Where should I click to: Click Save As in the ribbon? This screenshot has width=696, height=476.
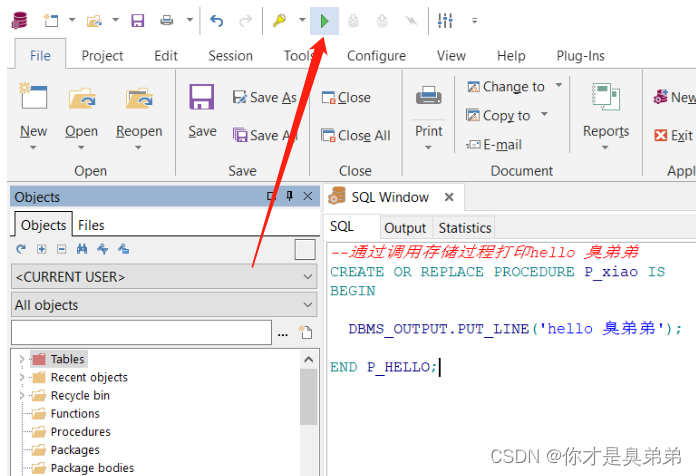click(x=265, y=97)
